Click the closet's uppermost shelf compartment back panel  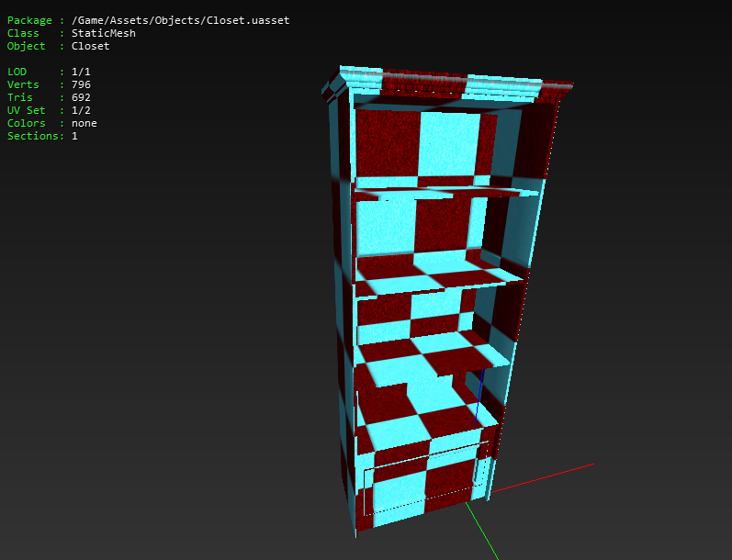pos(426,143)
